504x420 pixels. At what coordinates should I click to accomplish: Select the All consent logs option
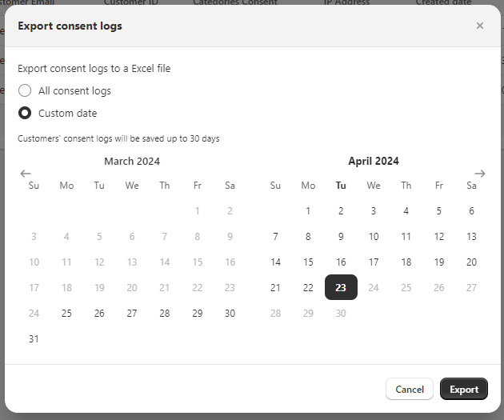25,90
